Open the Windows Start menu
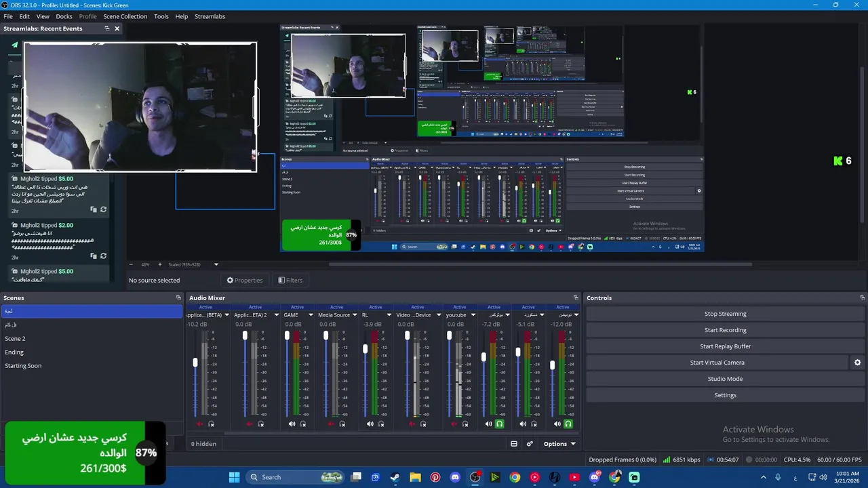 pyautogui.click(x=234, y=477)
